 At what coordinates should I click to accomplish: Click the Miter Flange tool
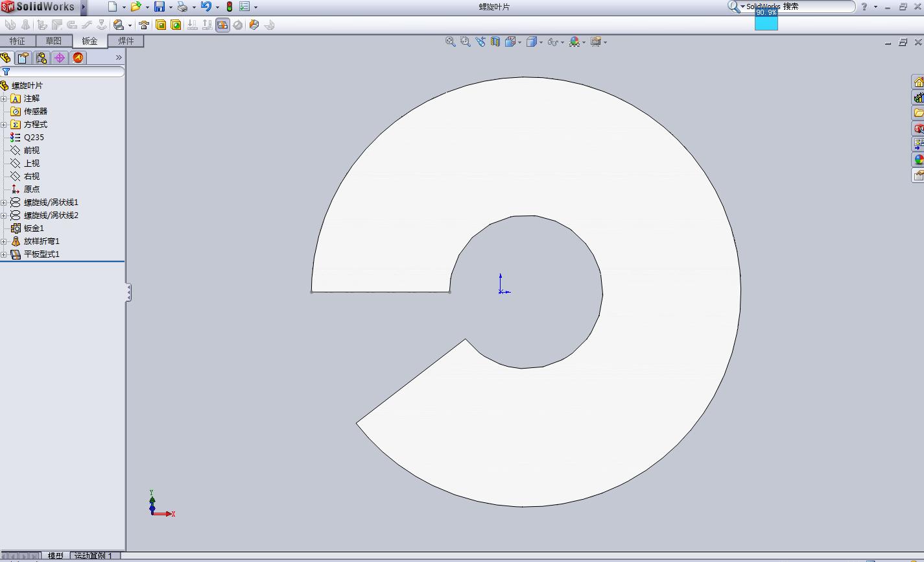click(57, 25)
